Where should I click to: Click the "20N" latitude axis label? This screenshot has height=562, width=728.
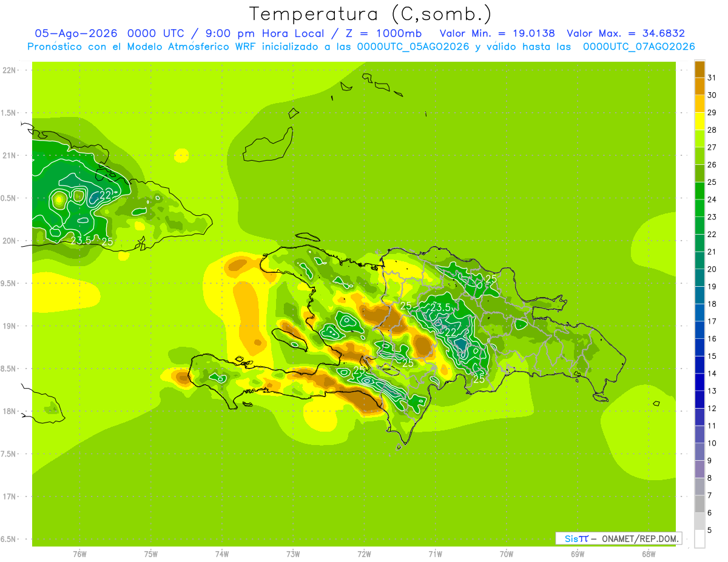click(10, 241)
